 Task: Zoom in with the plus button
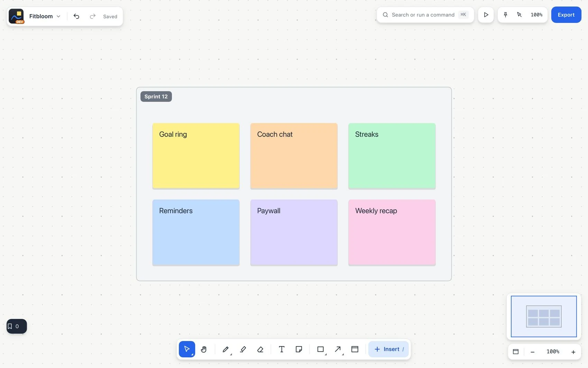pyautogui.click(x=573, y=352)
